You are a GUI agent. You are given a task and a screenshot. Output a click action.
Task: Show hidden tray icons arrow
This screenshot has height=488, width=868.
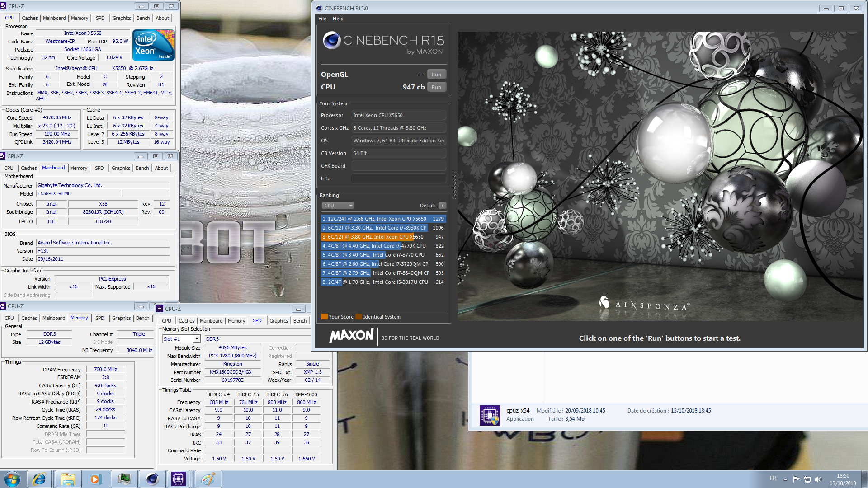[x=785, y=479]
